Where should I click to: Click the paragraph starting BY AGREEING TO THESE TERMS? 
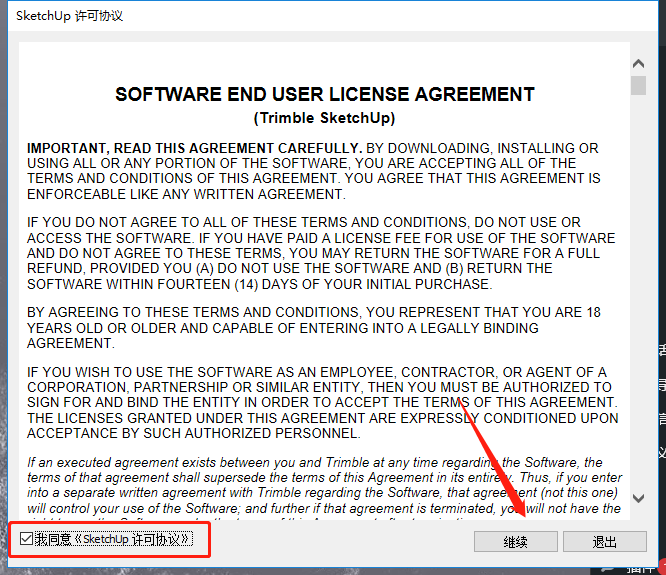pos(313,328)
